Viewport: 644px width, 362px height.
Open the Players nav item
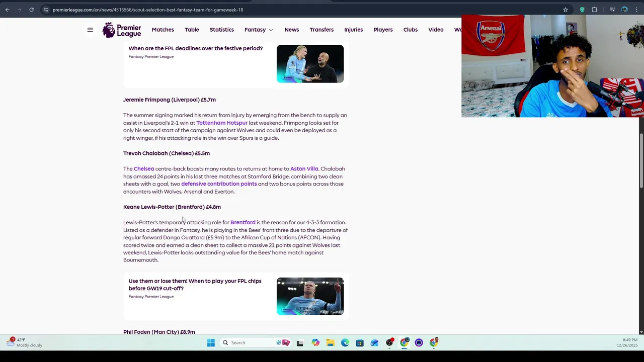click(x=383, y=30)
